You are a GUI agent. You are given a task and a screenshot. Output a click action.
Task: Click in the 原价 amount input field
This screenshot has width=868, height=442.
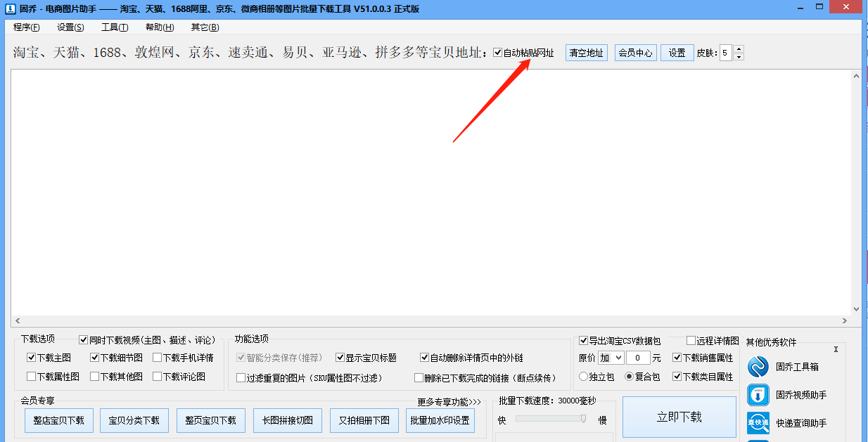(638, 358)
